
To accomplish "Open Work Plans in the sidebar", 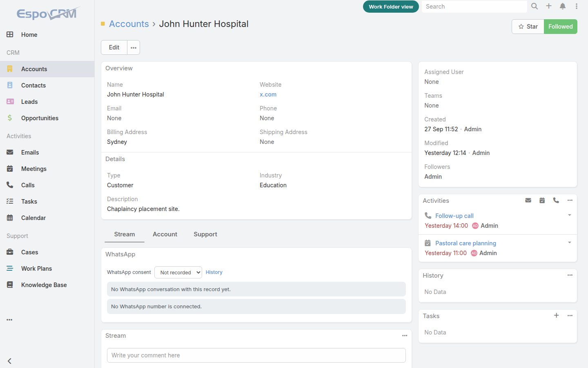I will point(47,269).
